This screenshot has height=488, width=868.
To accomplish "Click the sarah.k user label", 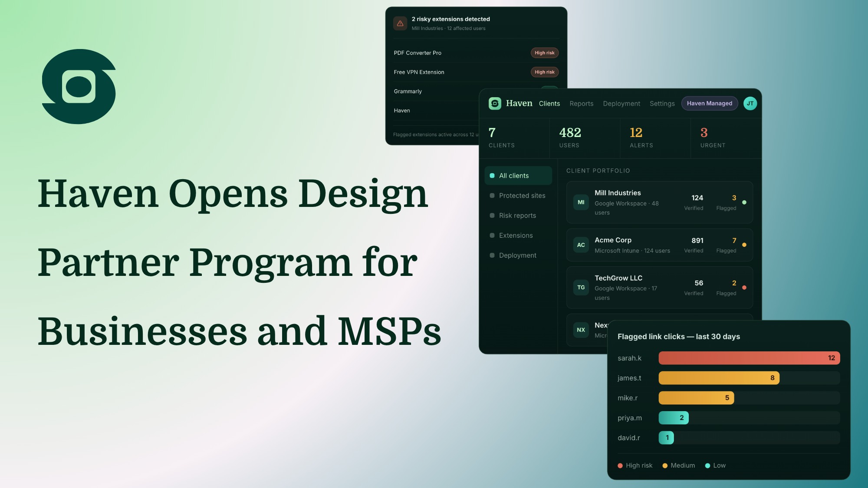I will point(629,358).
